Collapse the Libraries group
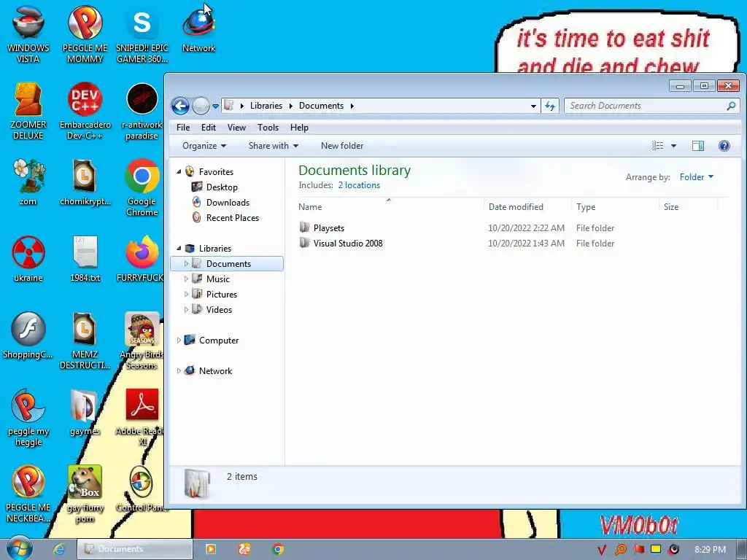Image resolution: width=747 pixels, height=560 pixels. click(179, 248)
